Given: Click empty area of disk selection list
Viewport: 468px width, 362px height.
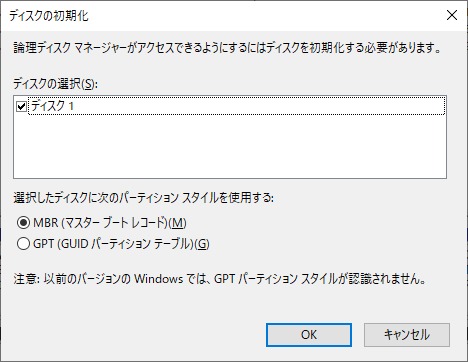Looking at the screenshot, I should pyautogui.click(x=230, y=147).
